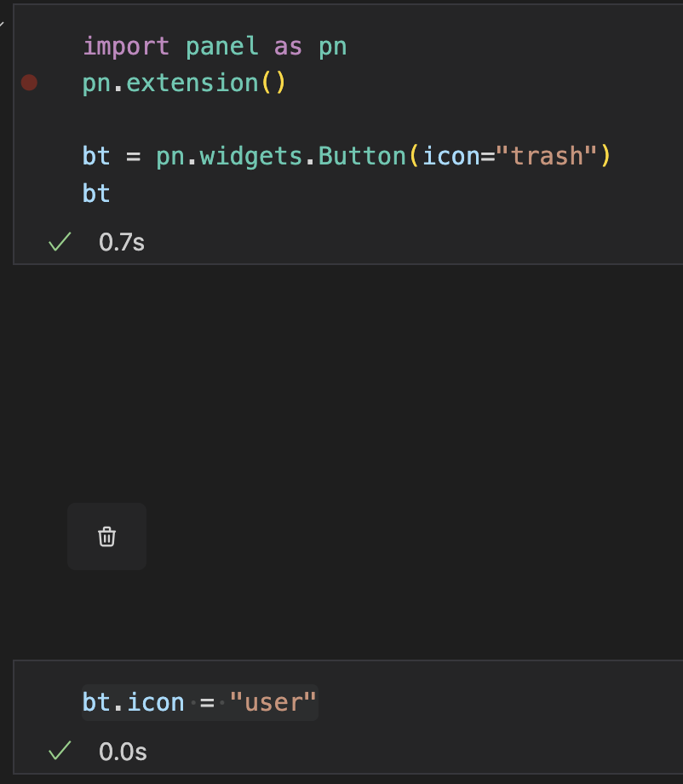Select the pn.widgets.Button call text
The width and height of the screenshot is (683, 784).
tap(279, 156)
